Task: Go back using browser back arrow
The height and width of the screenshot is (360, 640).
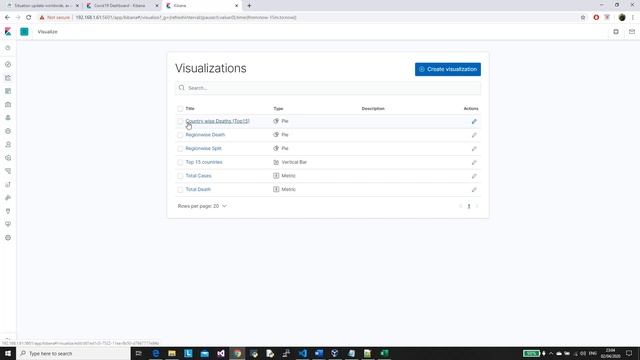Action: pyautogui.click(x=7, y=18)
